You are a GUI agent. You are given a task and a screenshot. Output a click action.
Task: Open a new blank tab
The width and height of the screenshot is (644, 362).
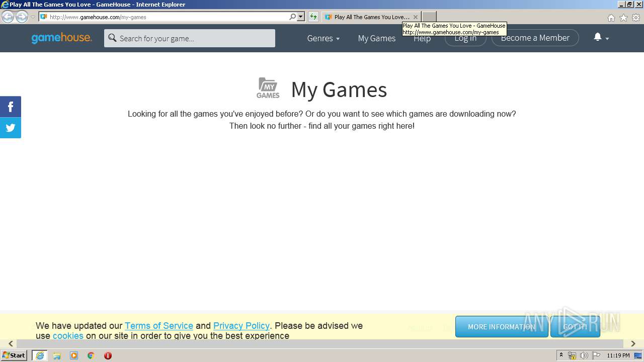pyautogui.click(x=429, y=17)
